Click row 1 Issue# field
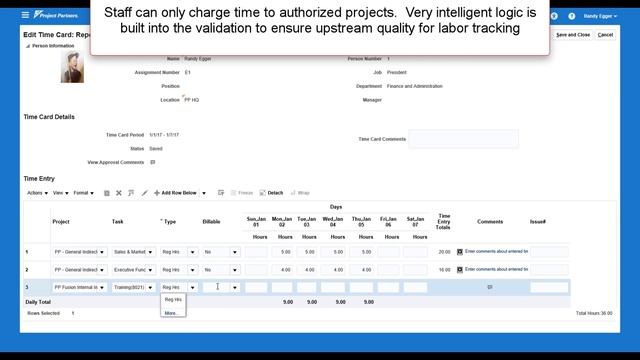This screenshot has height=360, width=640. [x=549, y=252]
